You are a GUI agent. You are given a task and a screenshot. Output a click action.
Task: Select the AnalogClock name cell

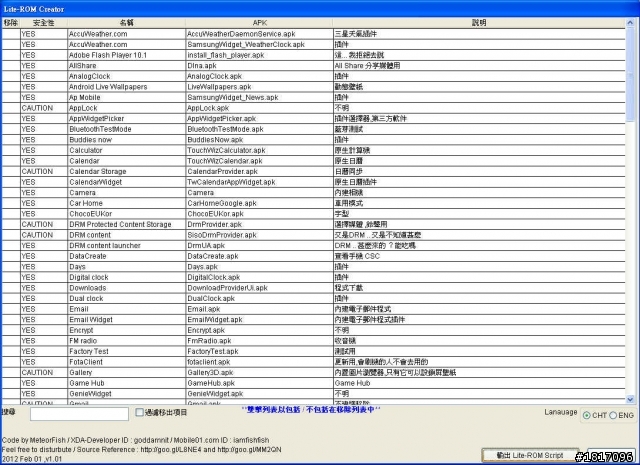point(126,76)
